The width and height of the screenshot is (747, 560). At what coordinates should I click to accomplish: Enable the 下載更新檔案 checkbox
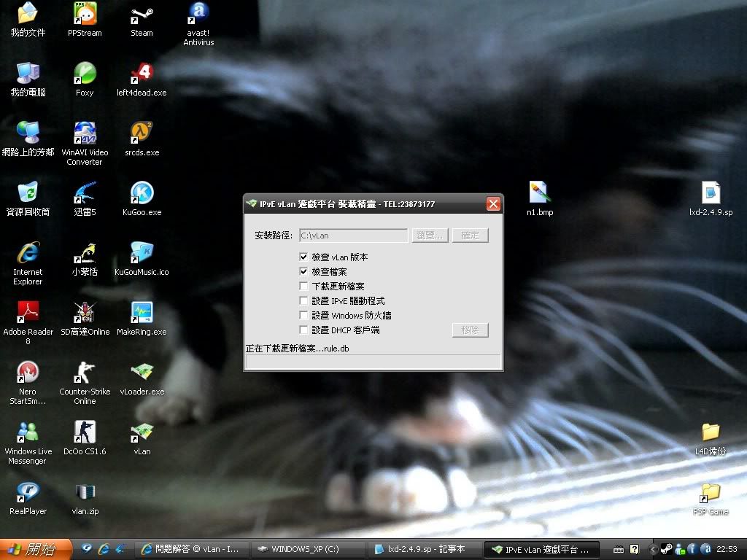[304, 287]
